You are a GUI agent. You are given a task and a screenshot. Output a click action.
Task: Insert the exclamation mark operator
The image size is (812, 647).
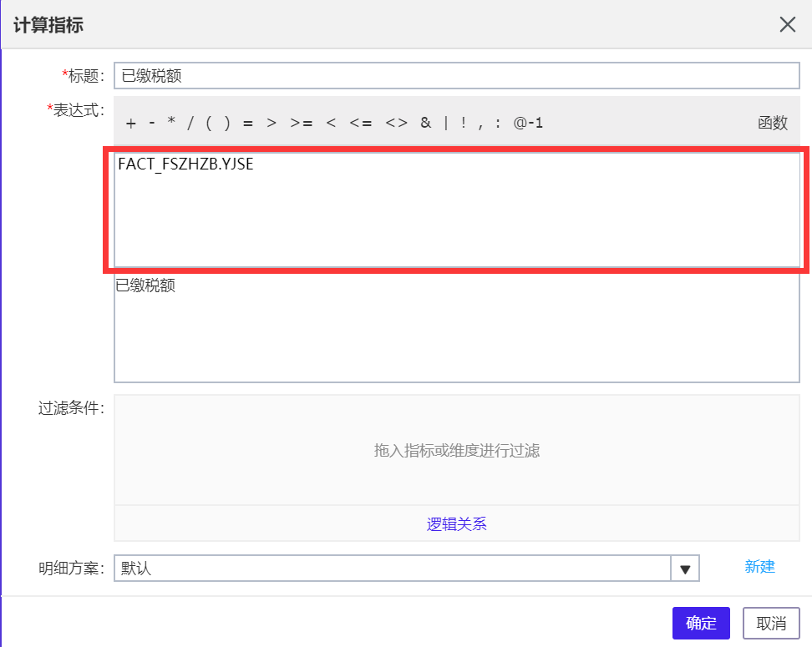[464, 123]
